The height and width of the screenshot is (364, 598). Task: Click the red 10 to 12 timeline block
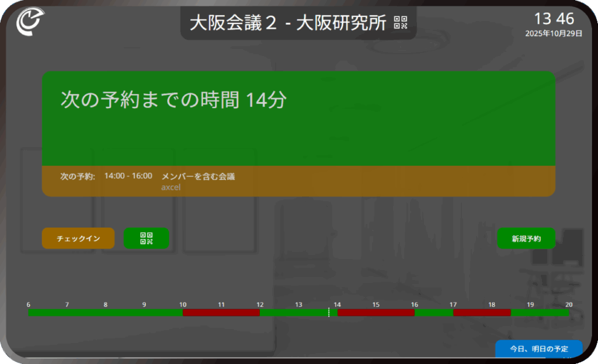[221, 313]
